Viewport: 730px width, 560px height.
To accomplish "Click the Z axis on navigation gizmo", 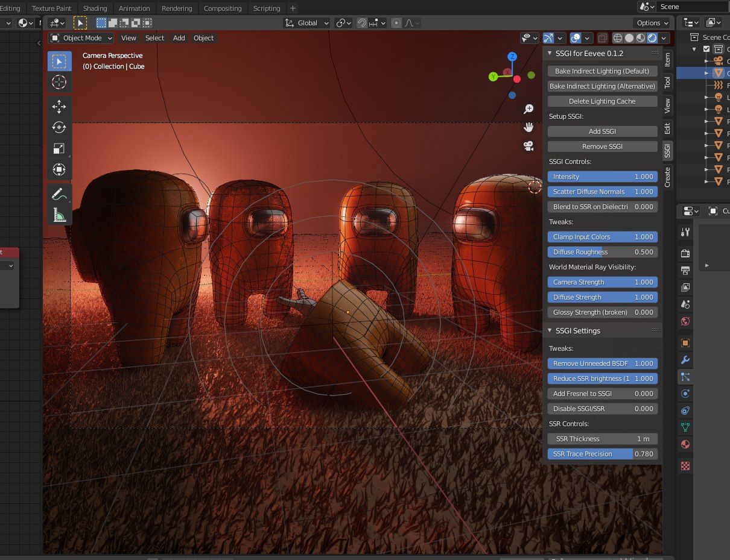I will [512, 57].
